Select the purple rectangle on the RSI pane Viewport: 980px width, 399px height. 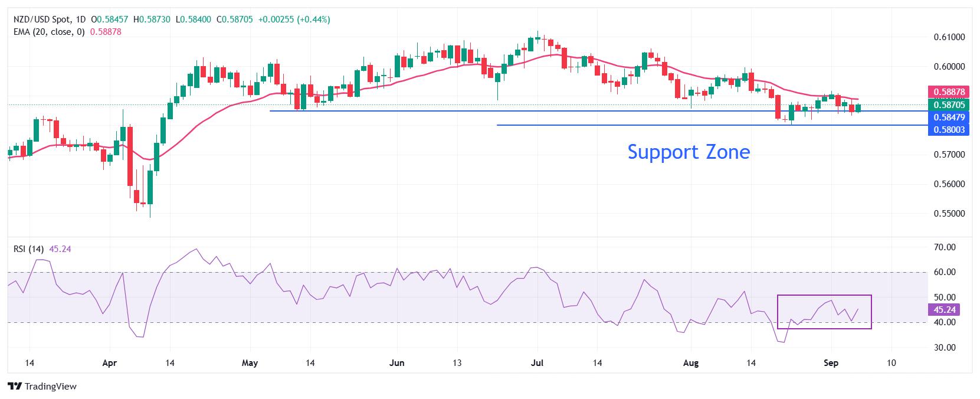tap(824, 312)
